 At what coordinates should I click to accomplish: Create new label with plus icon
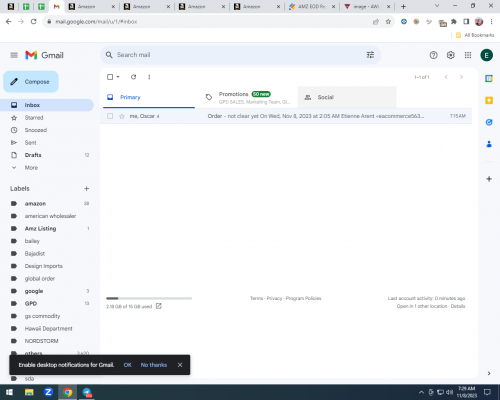86,189
